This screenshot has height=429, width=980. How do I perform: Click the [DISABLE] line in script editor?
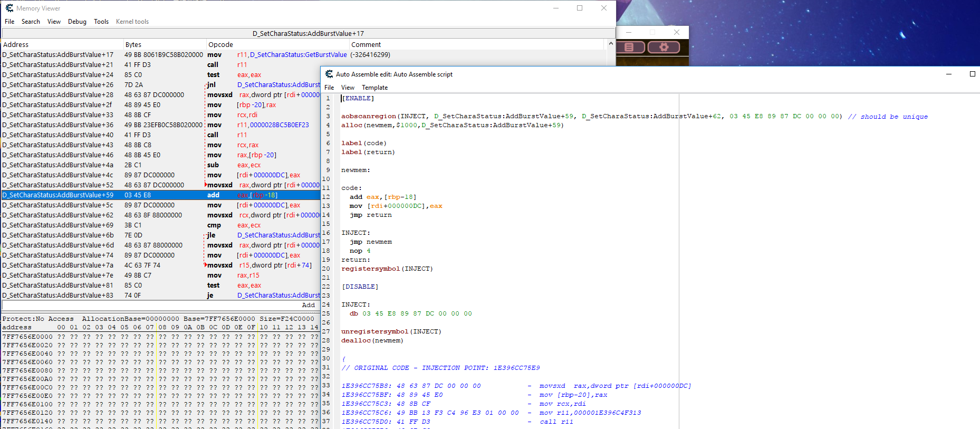[x=360, y=287]
